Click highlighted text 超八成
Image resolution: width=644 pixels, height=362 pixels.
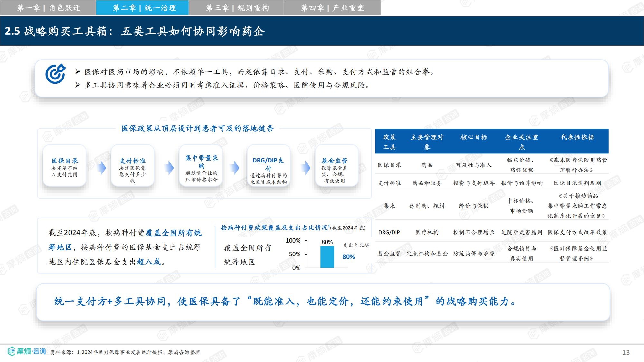pyautogui.click(x=148, y=262)
